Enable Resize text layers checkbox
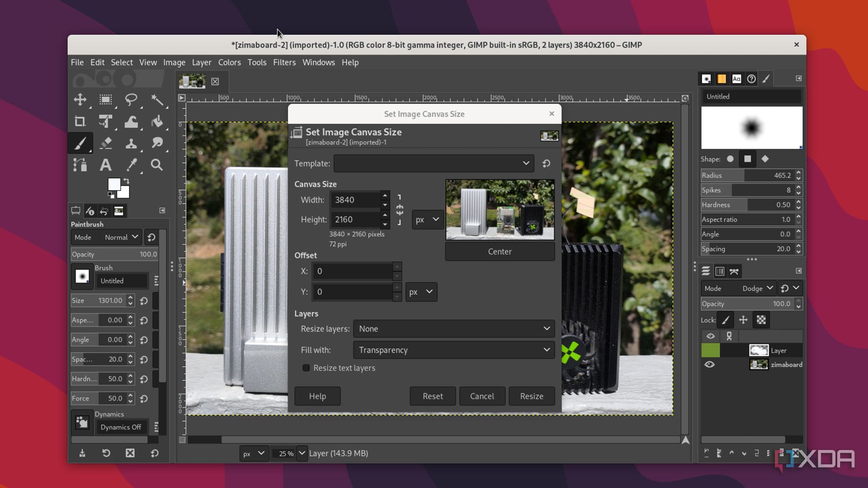 coord(306,368)
